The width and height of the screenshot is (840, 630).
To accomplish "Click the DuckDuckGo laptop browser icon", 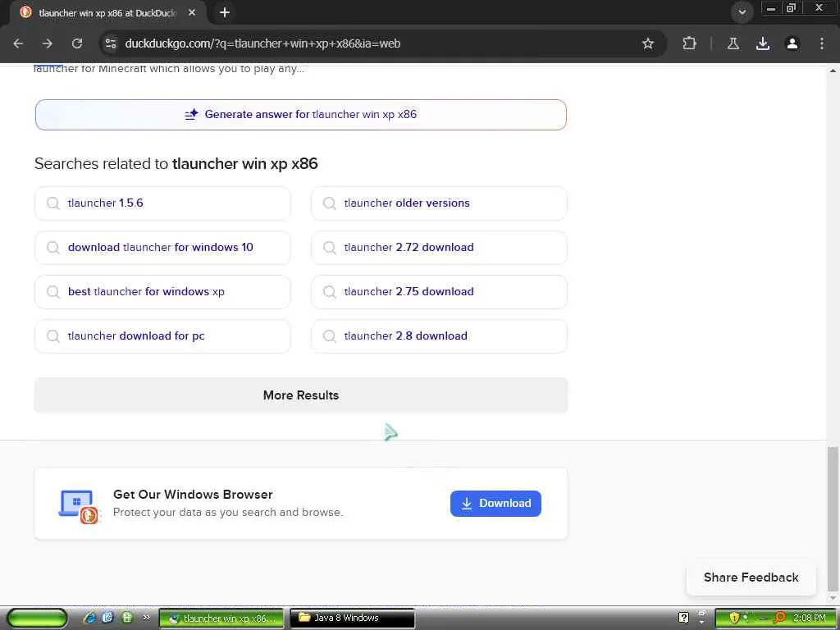I will 78,506.
